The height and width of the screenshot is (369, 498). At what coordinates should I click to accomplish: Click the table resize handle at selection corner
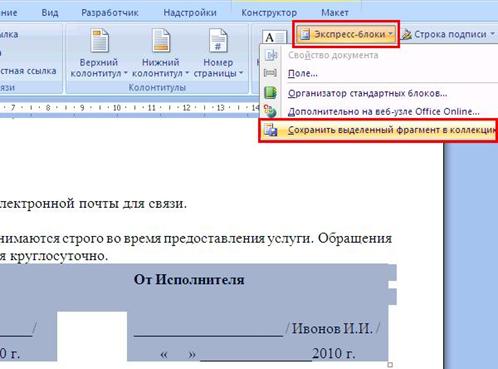pyautogui.click(x=390, y=365)
